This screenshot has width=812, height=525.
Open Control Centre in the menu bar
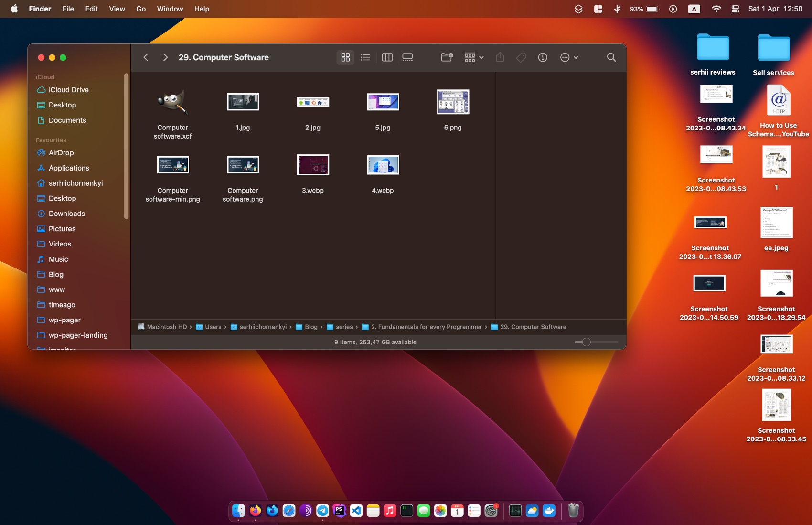click(x=736, y=9)
